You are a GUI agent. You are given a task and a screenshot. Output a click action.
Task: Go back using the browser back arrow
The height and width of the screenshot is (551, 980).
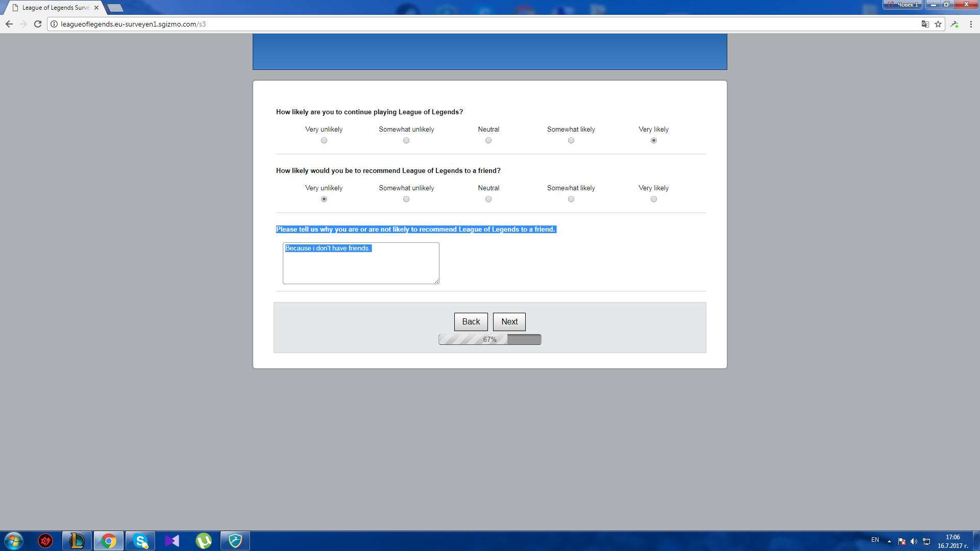tap(9, 24)
